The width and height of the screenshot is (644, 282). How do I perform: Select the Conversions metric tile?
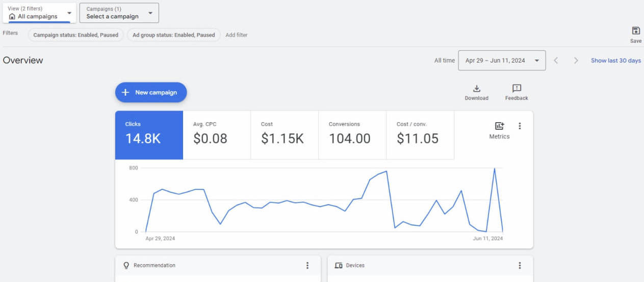tap(352, 134)
